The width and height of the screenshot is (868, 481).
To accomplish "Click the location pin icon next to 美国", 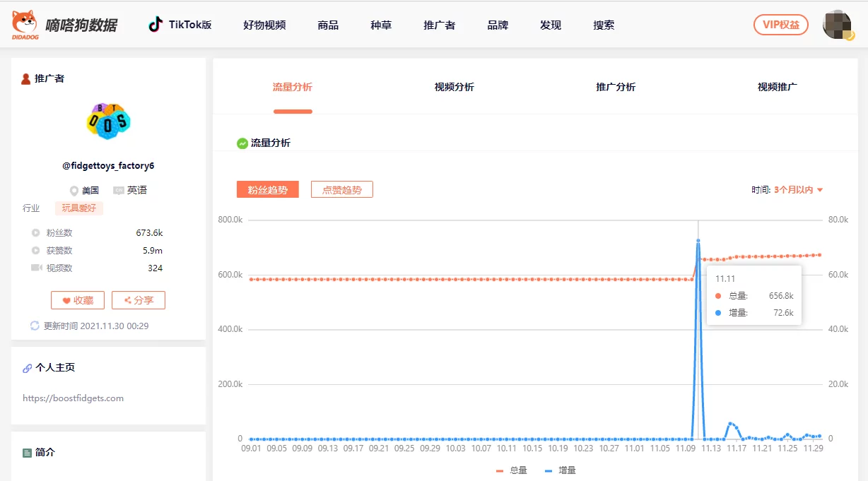I will [x=74, y=191].
